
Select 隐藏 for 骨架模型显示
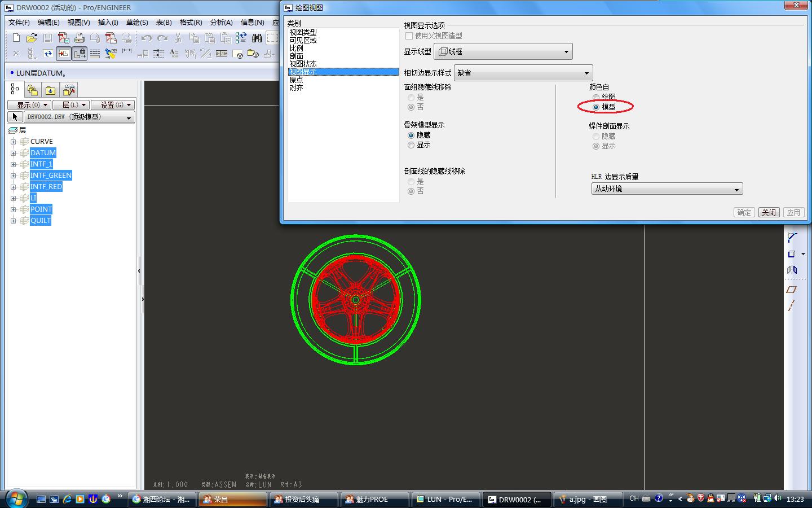point(411,135)
